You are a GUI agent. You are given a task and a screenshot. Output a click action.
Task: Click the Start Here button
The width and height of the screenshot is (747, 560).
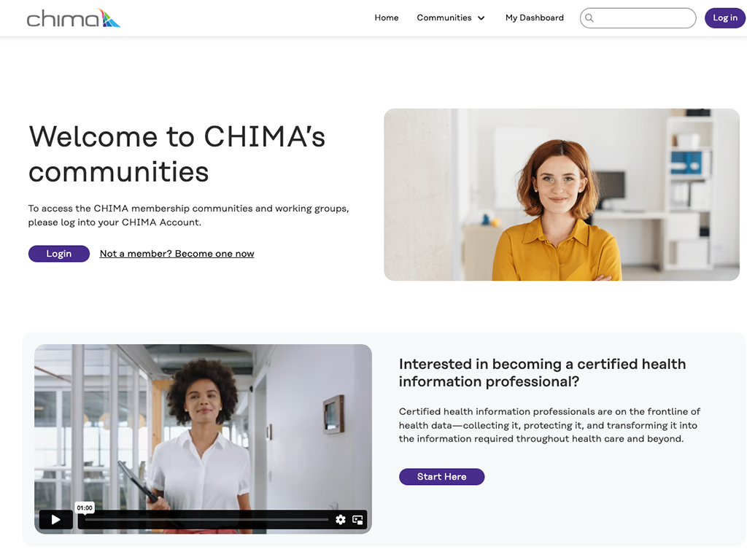(441, 477)
